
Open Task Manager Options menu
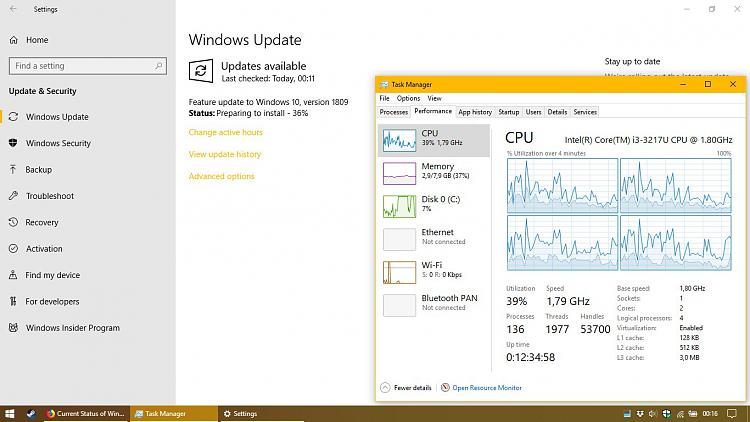(408, 98)
